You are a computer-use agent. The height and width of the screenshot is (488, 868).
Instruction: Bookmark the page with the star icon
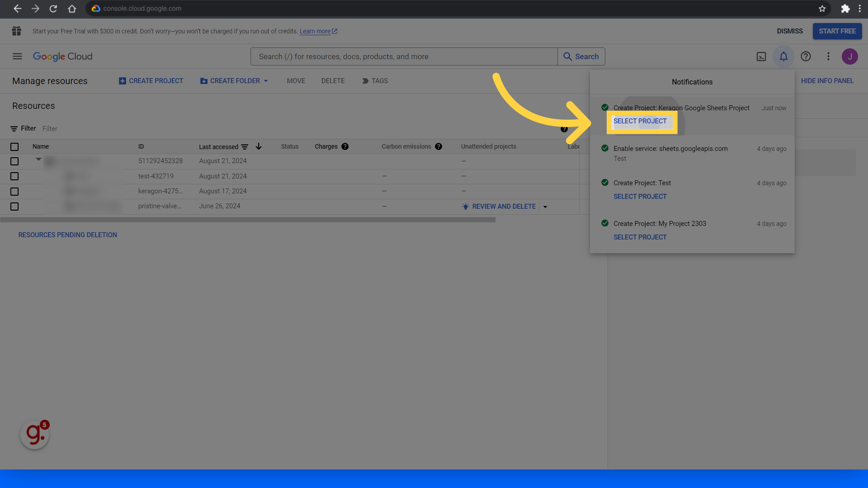click(822, 9)
